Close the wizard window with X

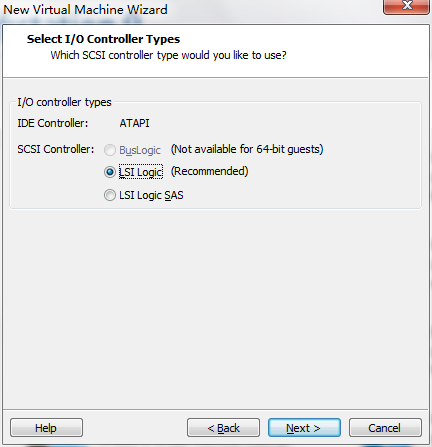tap(406, 7)
